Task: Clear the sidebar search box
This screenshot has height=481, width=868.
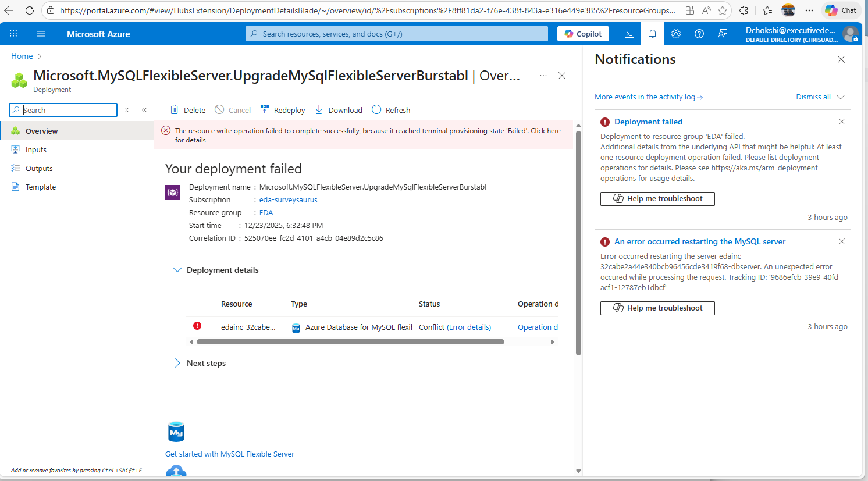Action: [127, 110]
